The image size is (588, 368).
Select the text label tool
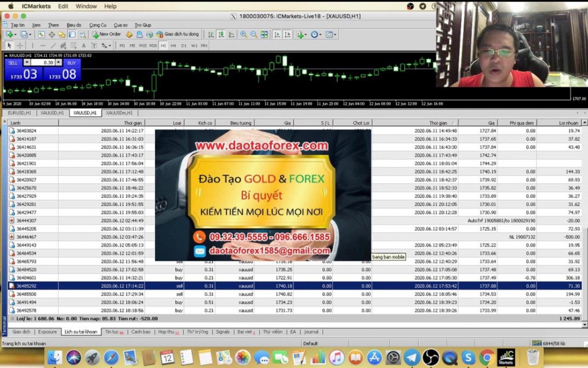point(84,46)
